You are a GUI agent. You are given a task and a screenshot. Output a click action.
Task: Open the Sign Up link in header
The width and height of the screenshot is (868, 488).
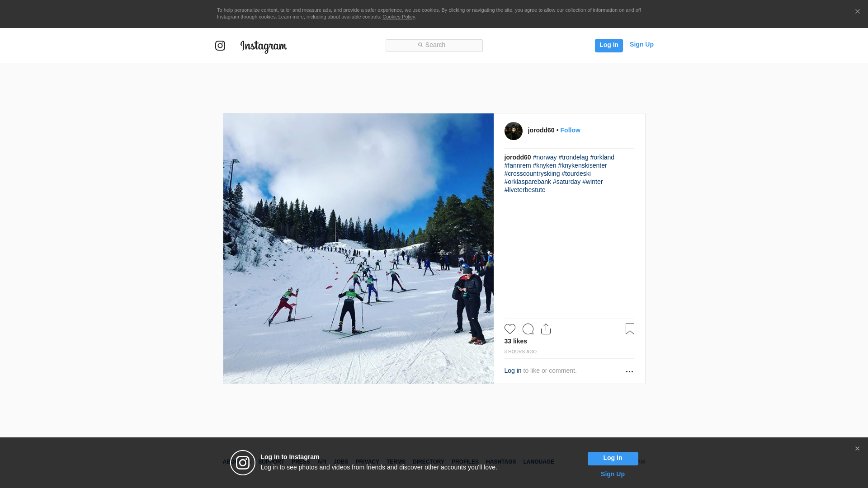pyautogui.click(x=641, y=44)
